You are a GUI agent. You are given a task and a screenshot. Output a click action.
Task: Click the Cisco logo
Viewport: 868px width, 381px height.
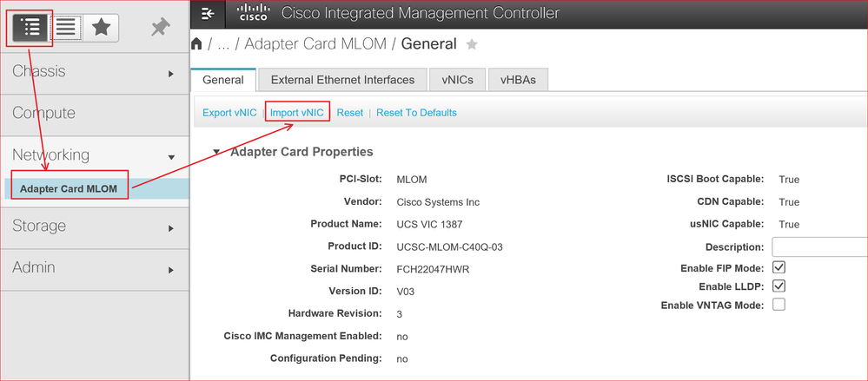point(253,13)
